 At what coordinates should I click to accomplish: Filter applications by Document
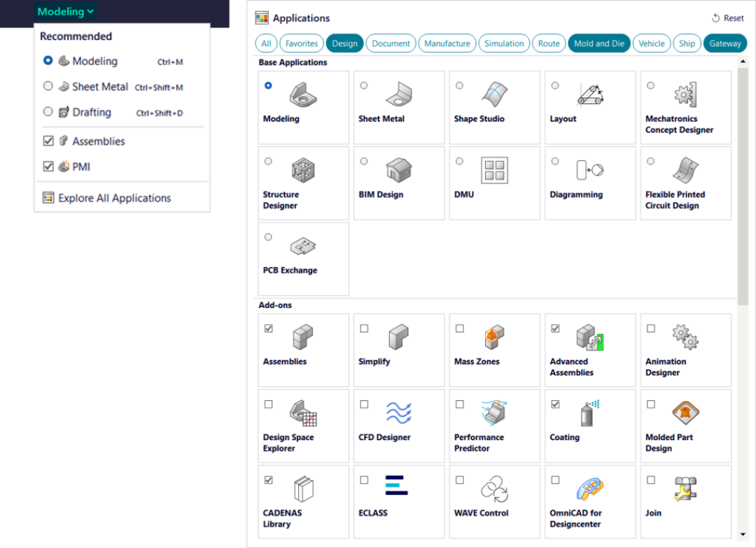click(391, 43)
